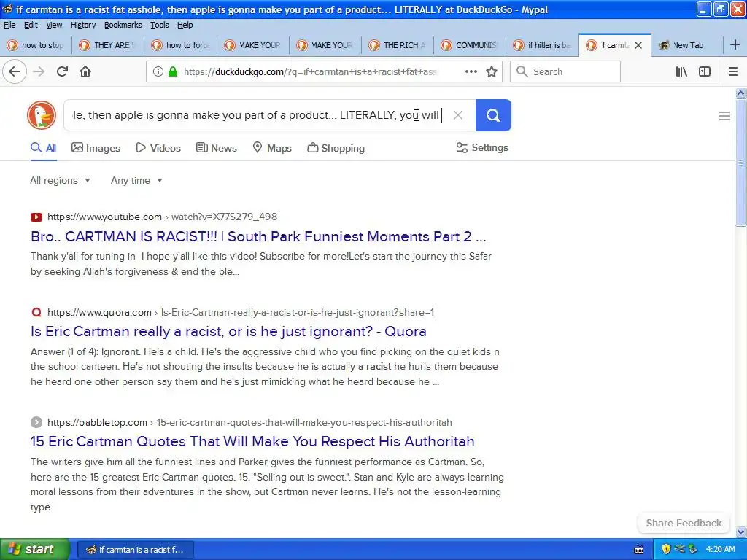This screenshot has height=560, width=747.
Task: Open the History menu
Action: [x=83, y=25]
